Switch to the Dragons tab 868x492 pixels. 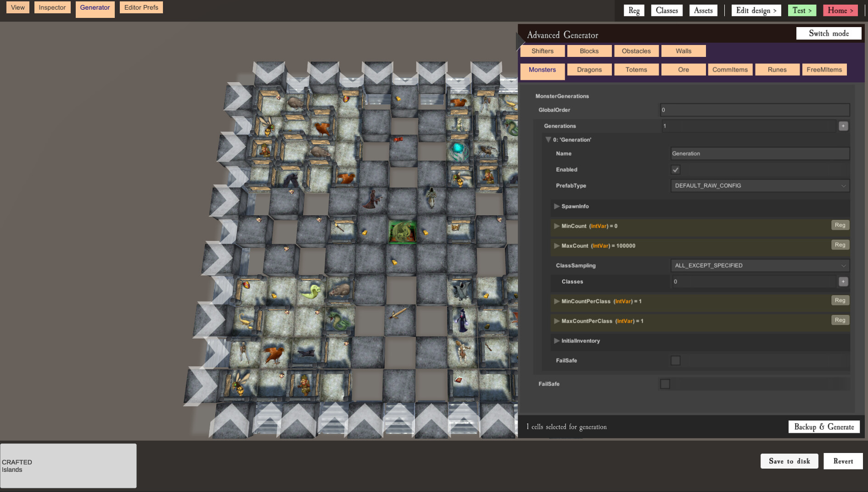point(589,69)
